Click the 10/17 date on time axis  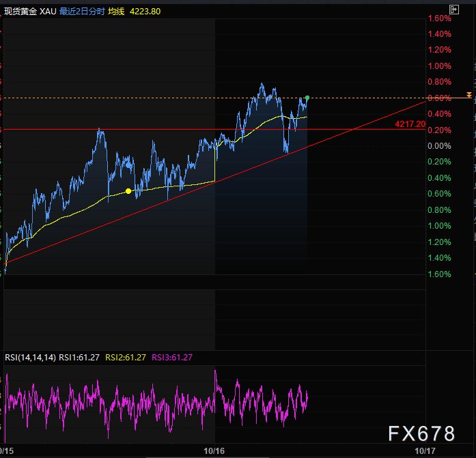pyautogui.click(x=425, y=451)
